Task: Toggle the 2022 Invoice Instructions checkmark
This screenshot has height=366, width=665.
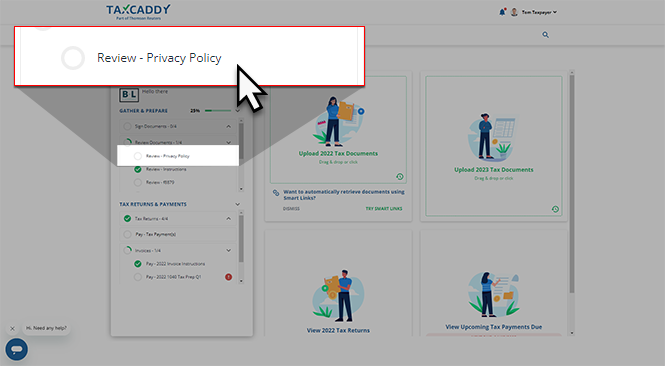Action: point(137,264)
